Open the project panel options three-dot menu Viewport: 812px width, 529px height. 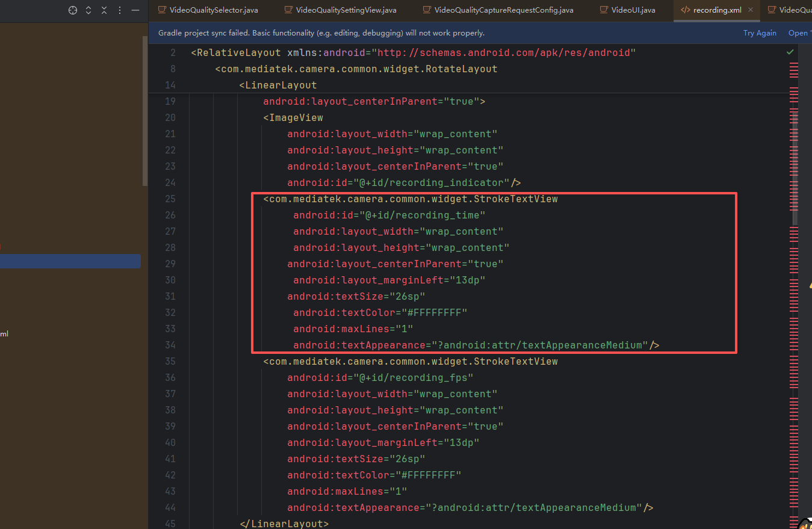coord(120,10)
